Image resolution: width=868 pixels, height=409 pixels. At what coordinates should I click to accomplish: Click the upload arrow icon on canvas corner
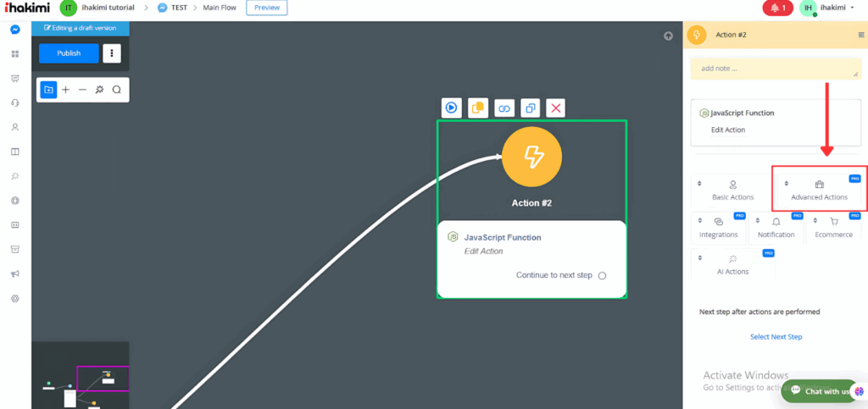(x=668, y=36)
